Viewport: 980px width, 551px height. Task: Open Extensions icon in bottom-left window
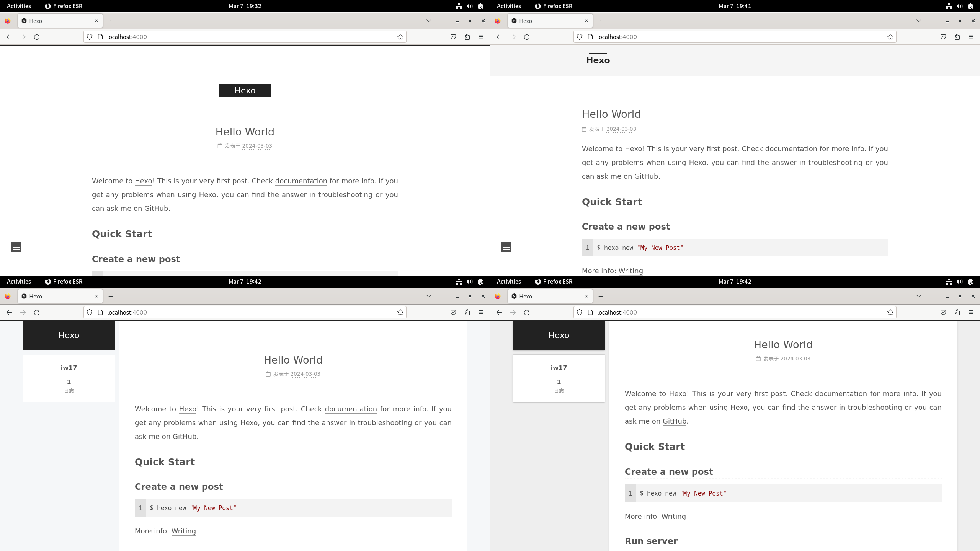pyautogui.click(x=467, y=312)
